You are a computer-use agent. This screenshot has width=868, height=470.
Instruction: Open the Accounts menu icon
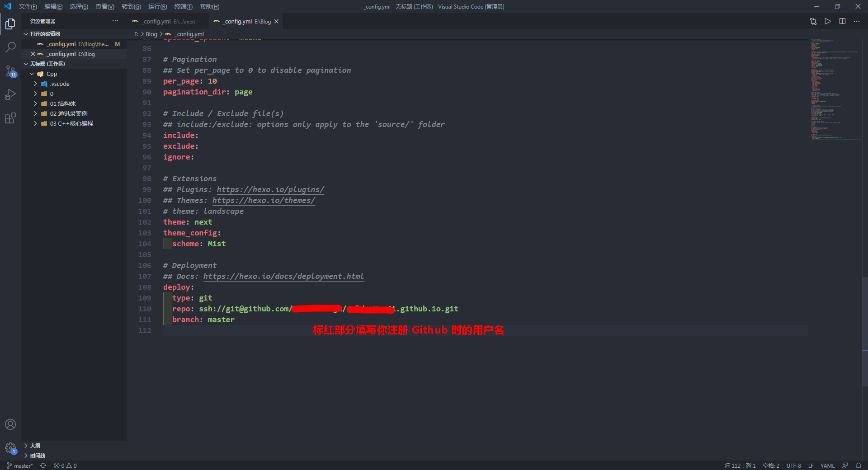(x=10, y=424)
